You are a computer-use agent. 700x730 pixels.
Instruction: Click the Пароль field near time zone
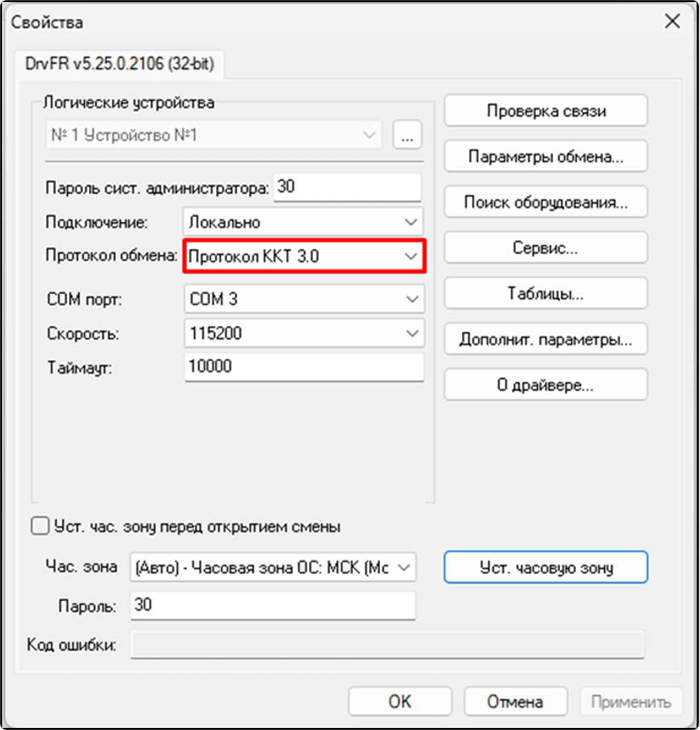click(272, 605)
